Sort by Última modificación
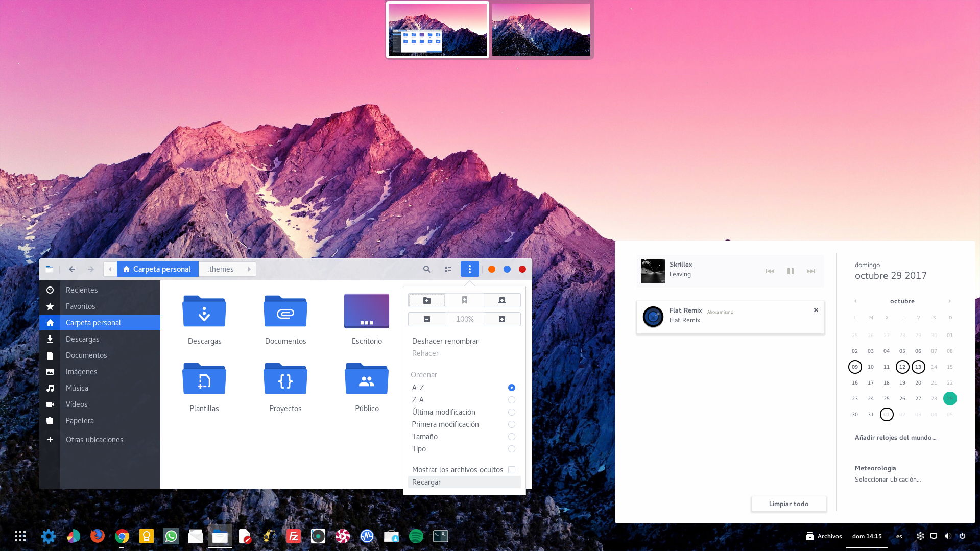Image resolution: width=980 pixels, height=551 pixels. (464, 412)
